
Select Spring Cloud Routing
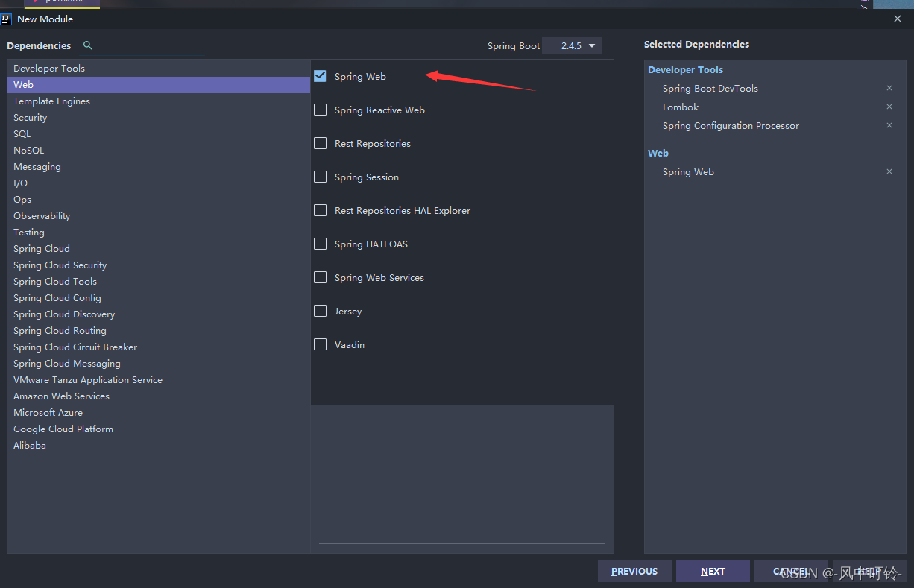coord(159,330)
